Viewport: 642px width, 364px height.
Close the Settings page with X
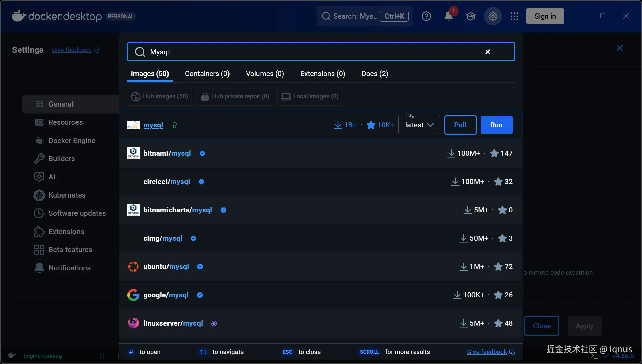pos(619,48)
